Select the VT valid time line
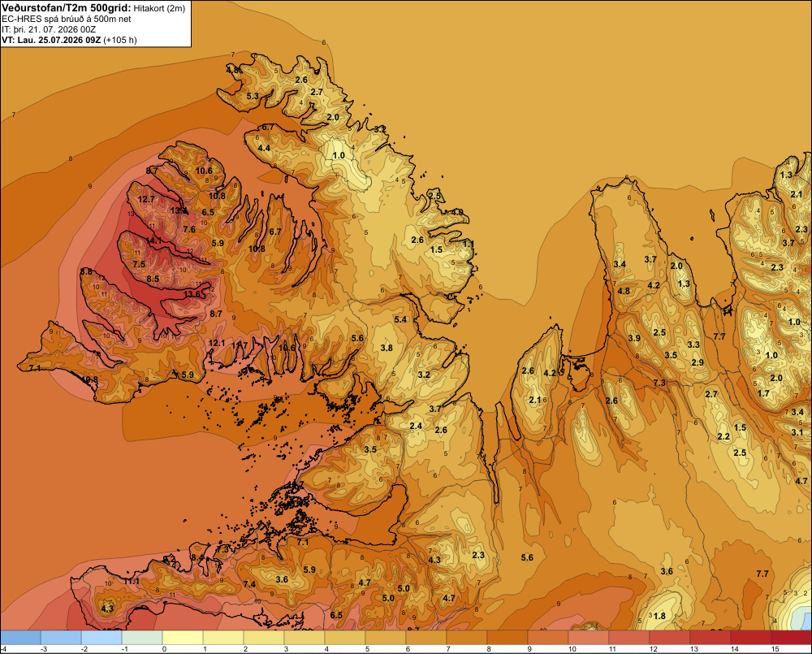 (x=69, y=40)
